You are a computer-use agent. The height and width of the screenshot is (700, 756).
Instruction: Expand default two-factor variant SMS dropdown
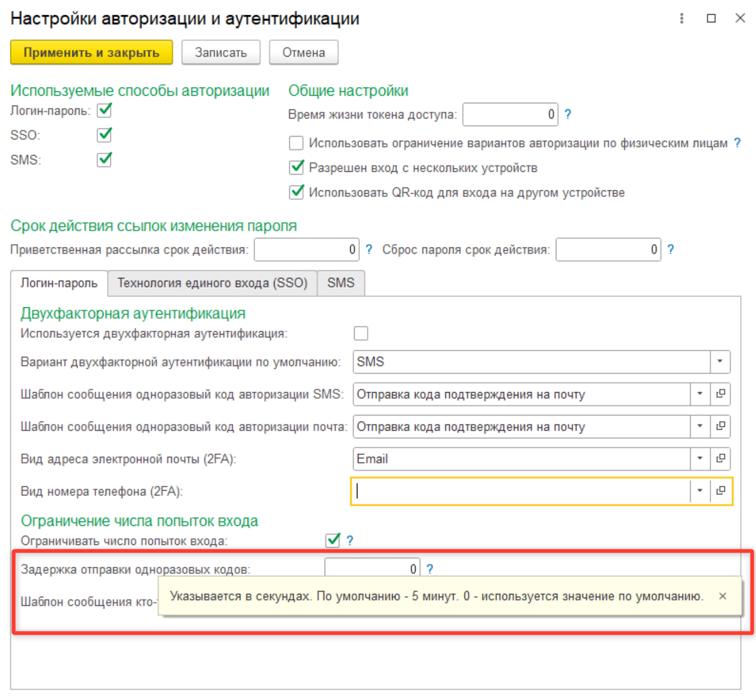pyautogui.click(x=720, y=362)
